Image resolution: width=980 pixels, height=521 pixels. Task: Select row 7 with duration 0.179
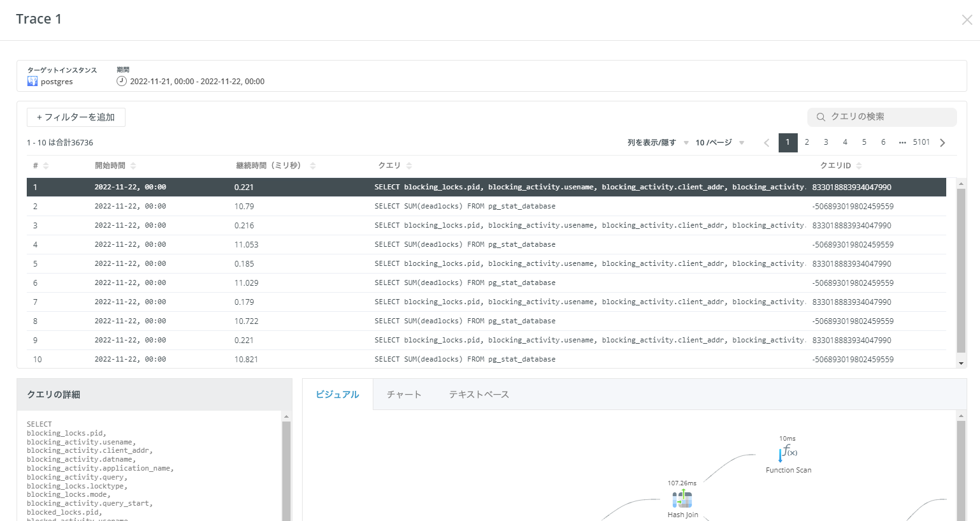click(486, 302)
